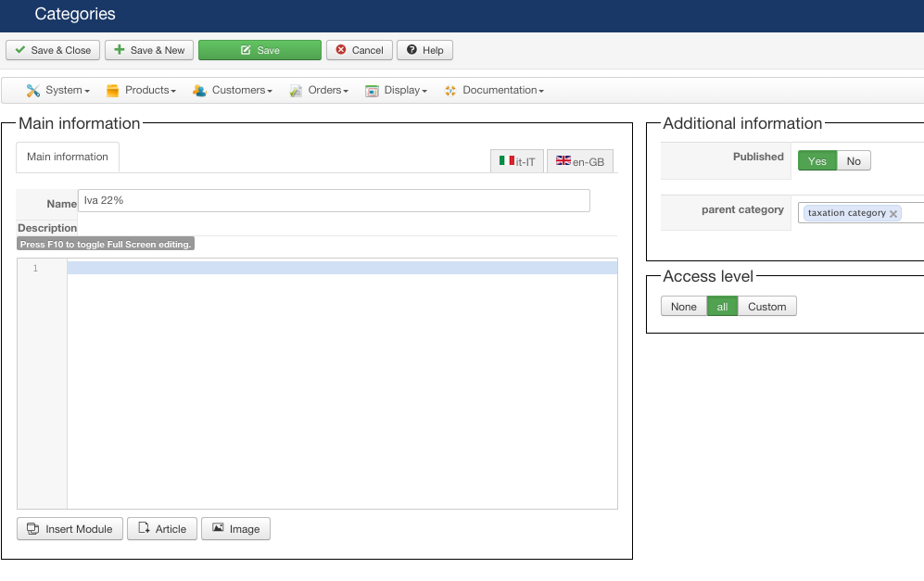
Task: Click the taxation category tag text
Action: coord(847,213)
